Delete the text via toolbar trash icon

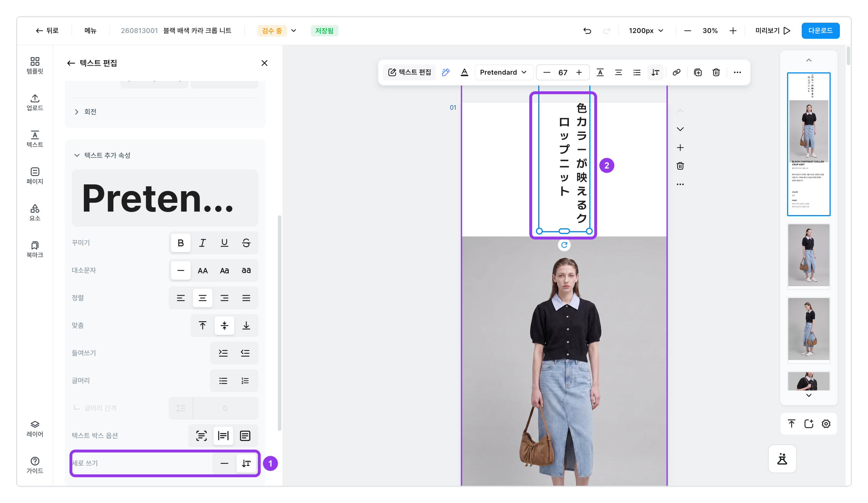pos(716,72)
